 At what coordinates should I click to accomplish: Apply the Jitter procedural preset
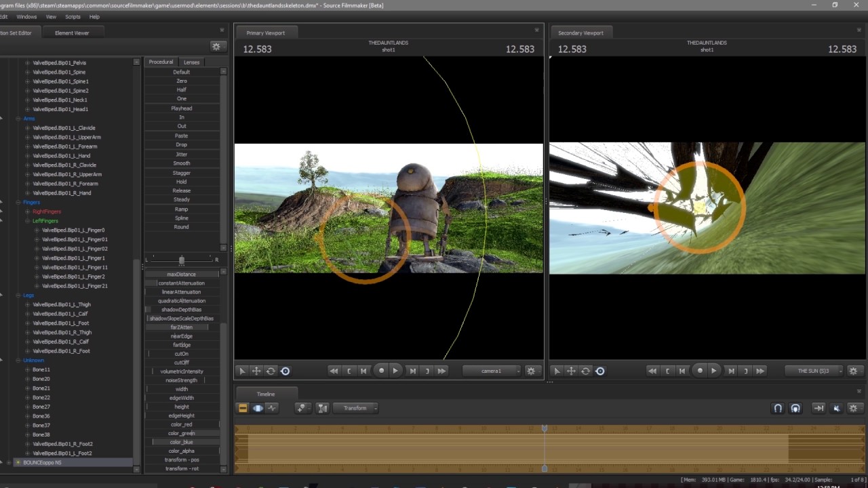click(182, 155)
